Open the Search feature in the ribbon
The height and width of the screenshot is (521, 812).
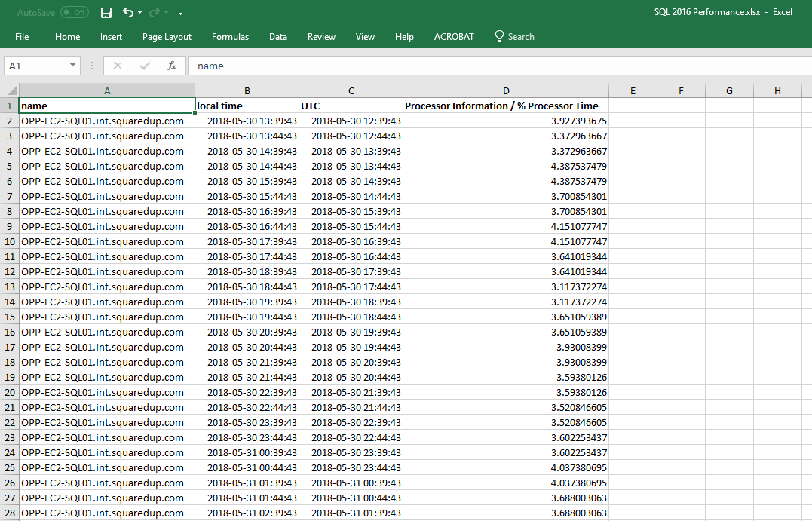coord(515,36)
